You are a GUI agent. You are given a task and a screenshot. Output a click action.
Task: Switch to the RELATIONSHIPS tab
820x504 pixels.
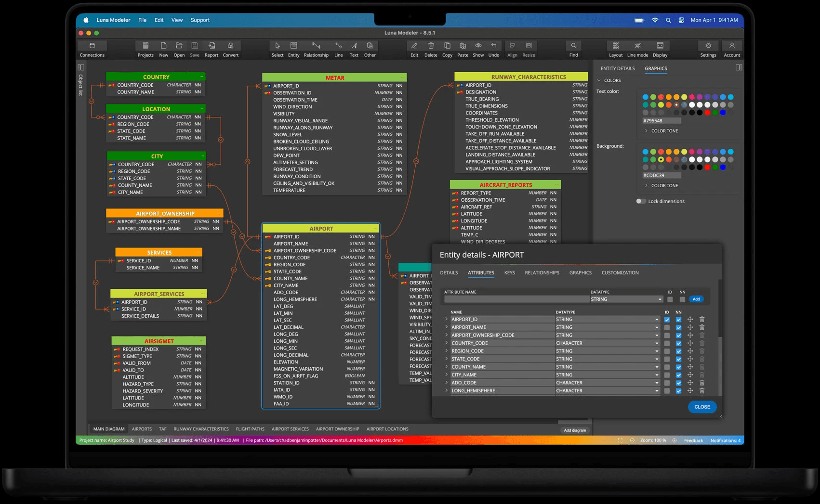click(x=542, y=273)
